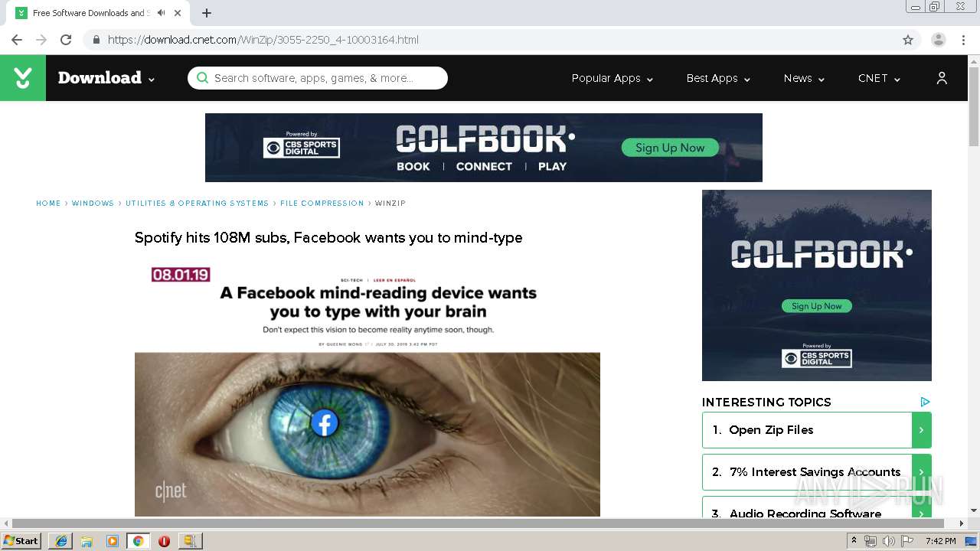The height and width of the screenshot is (551, 980).
Task: Expand the Popular Apps menu
Action: pyautogui.click(x=612, y=78)
